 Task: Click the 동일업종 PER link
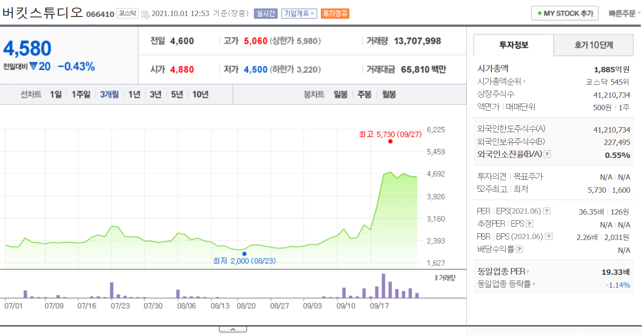pyautogui.click(x=501, y=271)
